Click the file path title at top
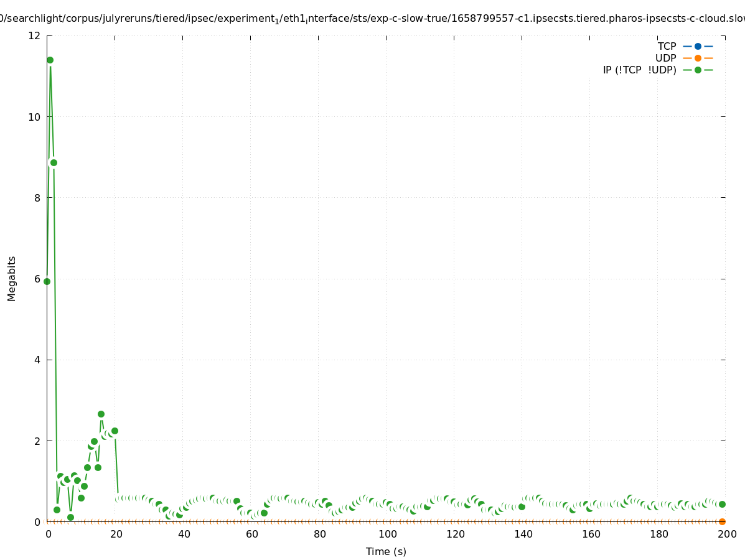Screen dimensions: 745x560 (372, 19)
